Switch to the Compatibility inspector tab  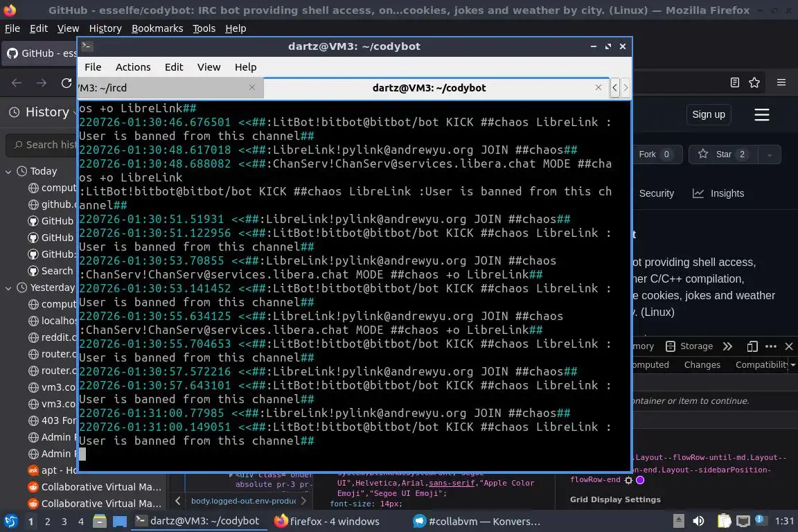coord(761,364)
